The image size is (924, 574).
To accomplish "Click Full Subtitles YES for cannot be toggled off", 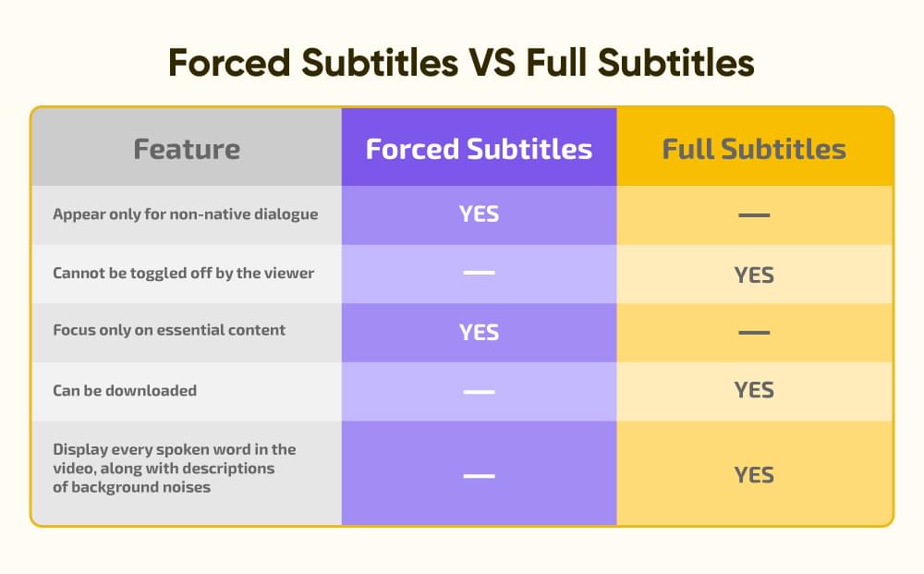I will tap(754, 275).
